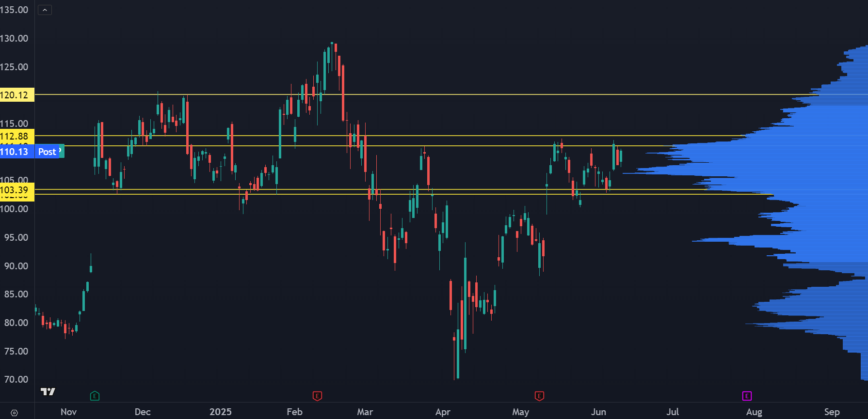Click the Post market label

pos(47,152)
